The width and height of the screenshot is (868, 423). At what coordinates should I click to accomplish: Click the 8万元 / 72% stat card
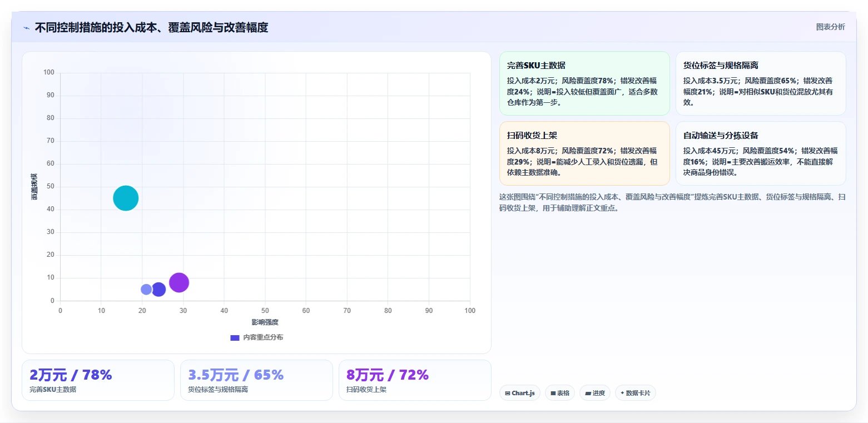point(415,380)
